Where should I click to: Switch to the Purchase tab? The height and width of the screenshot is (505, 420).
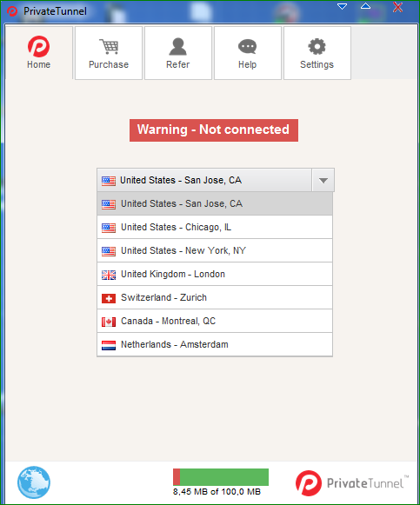[x=109, y=53]
